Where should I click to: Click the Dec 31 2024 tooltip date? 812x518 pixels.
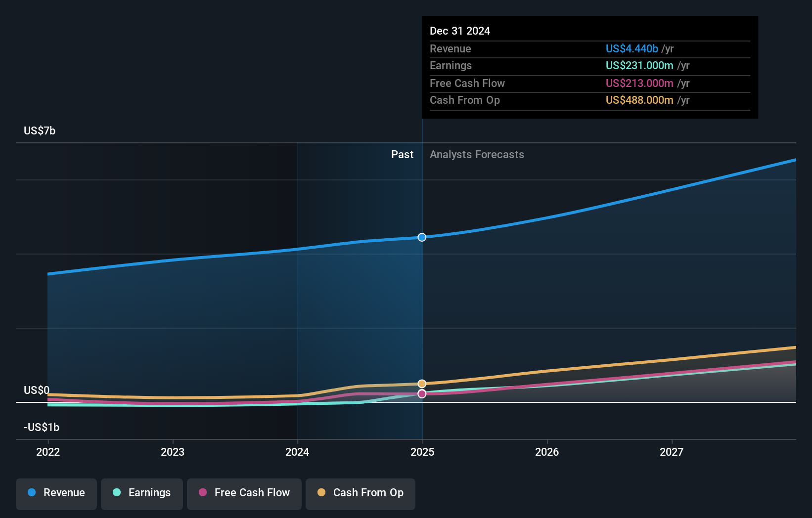460,31
